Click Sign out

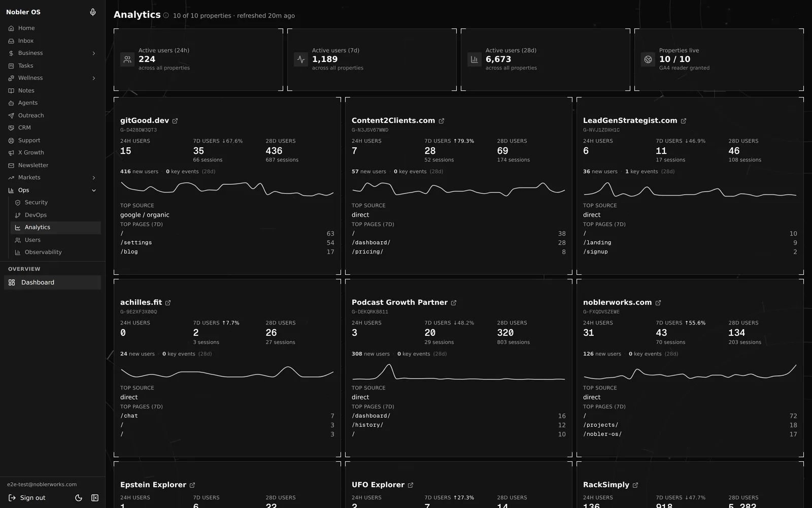coord(27,498)
